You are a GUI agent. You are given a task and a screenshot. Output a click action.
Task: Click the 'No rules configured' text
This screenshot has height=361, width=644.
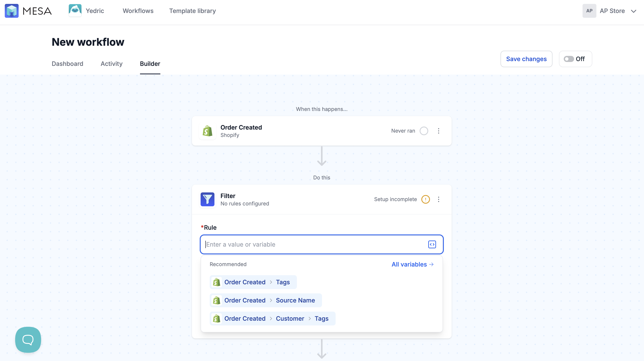point(245,203)
